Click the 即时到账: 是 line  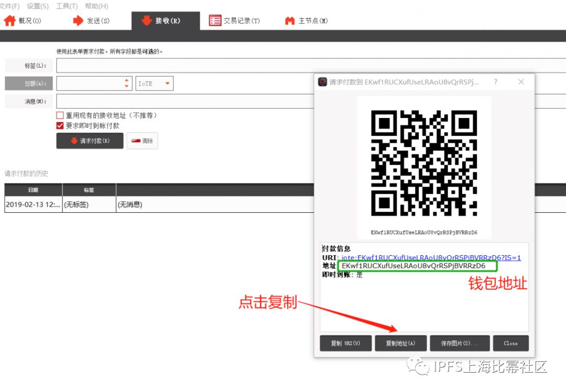click(x=342, y=275)
